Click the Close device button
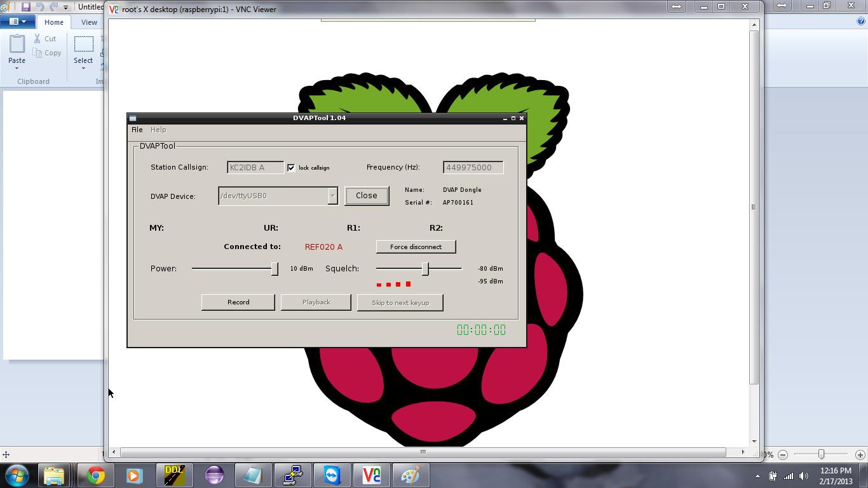The image size is (868, 488). point(367,196)
